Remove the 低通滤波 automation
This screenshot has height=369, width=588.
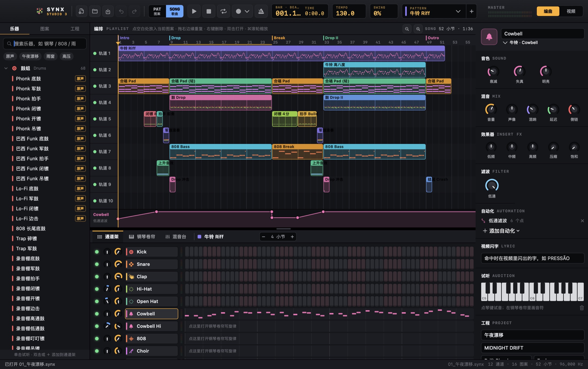click(x=582, y=221)
